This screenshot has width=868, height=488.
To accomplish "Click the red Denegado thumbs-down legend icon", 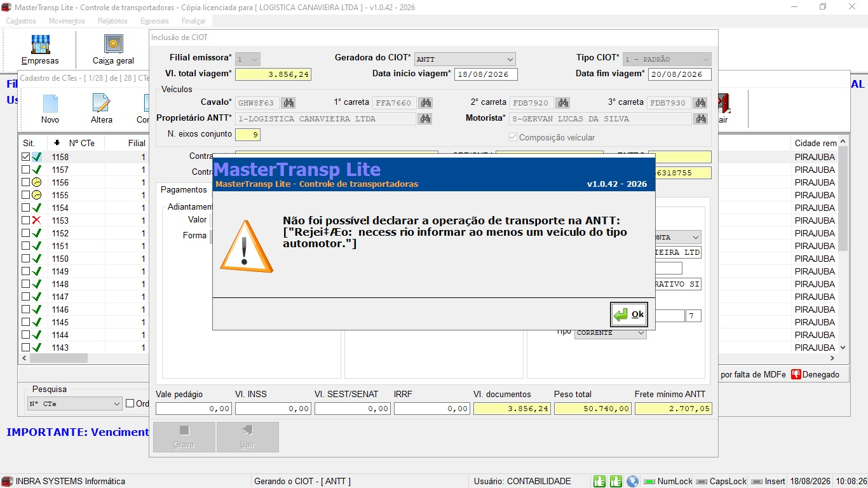I will (796, 374).
